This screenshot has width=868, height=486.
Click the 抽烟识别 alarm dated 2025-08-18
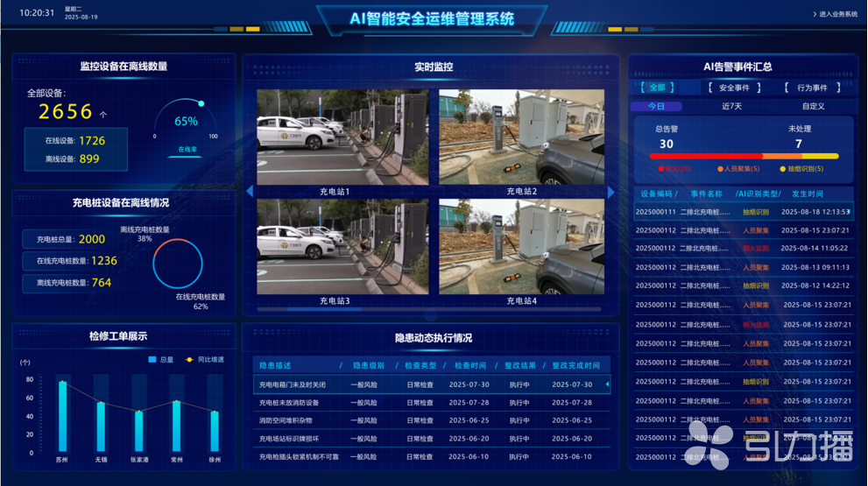(743, 211)
